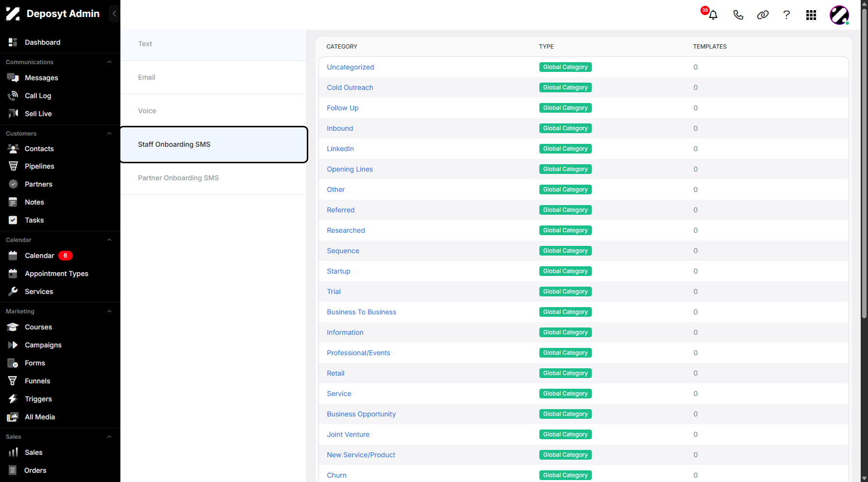Open the Business To Business category

pos(361,312)
